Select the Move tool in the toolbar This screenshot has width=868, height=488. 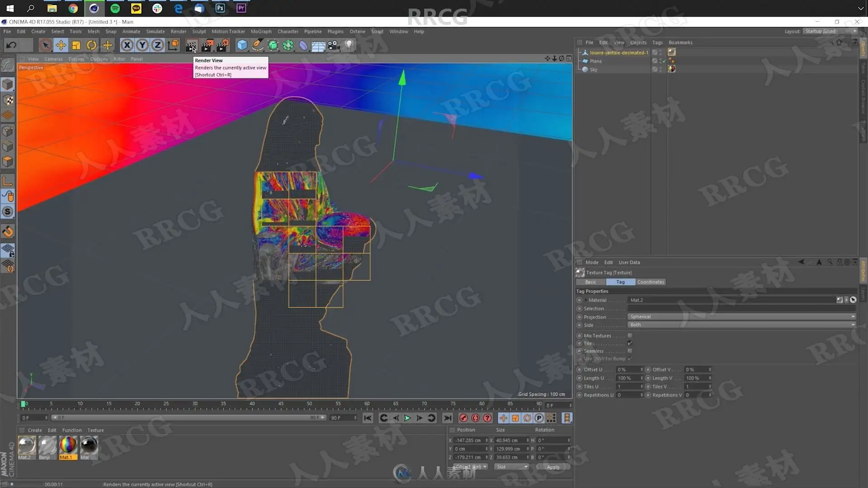click(x=61, y=45)
